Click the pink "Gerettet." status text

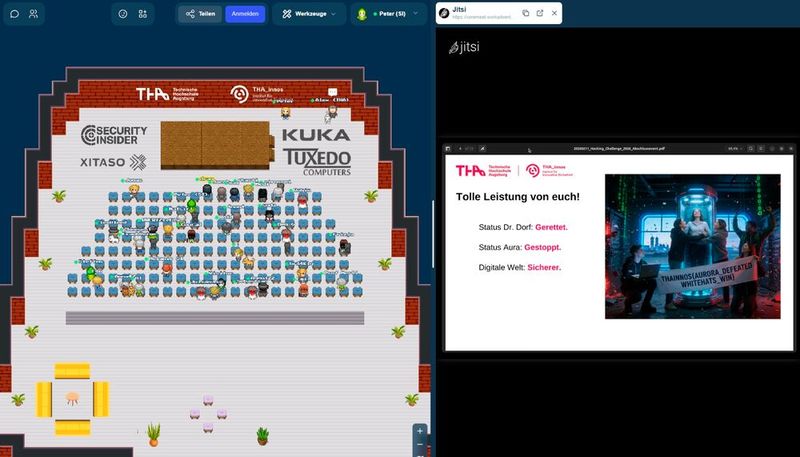coord(551,227)
